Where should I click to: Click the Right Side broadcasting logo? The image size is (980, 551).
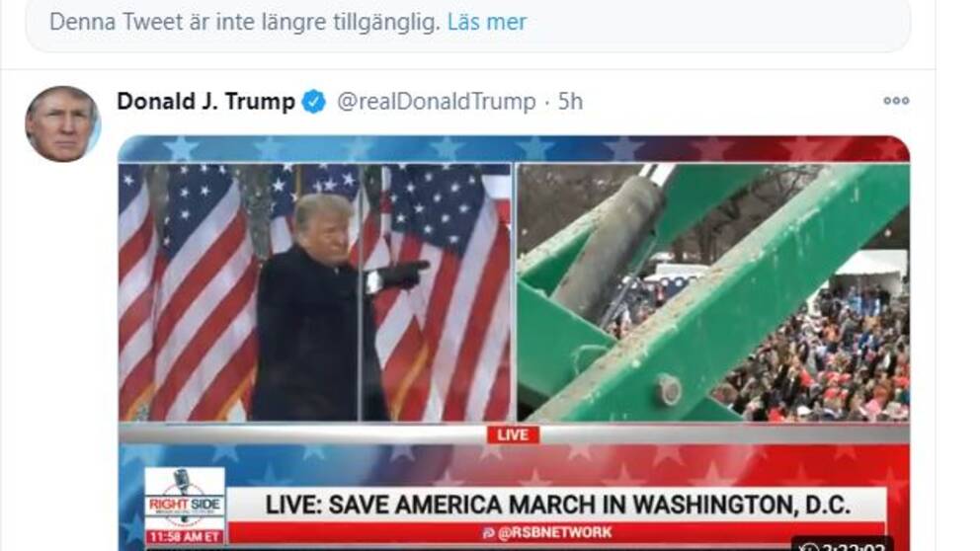tap(185, 499)
